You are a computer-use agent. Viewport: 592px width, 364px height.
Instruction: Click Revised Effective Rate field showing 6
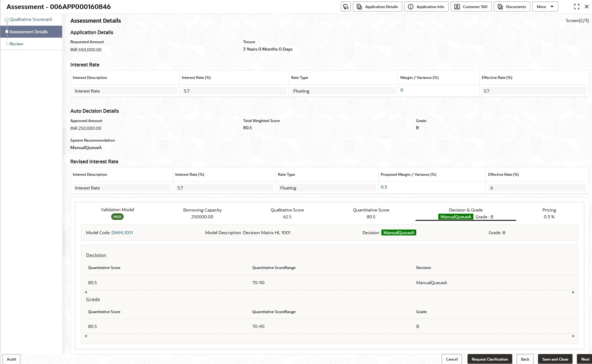pyautogui.click(x=537, y=188)
